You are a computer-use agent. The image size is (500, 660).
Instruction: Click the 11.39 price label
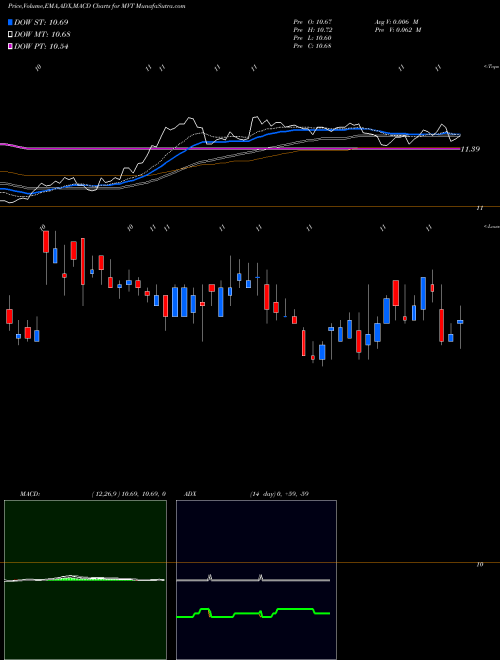[x=470, y=149]
